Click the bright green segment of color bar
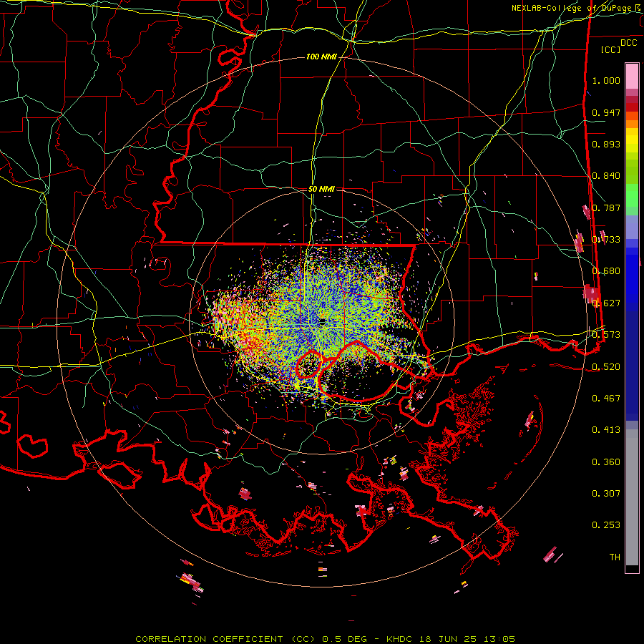This screenshot has height=644, width=644. [632, 195]
